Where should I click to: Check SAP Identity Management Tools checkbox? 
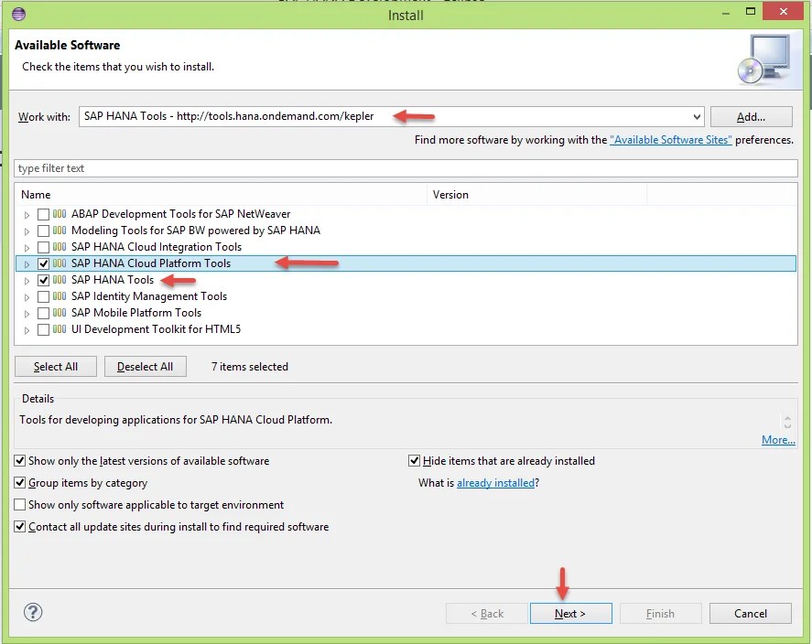tap(44, 297)
